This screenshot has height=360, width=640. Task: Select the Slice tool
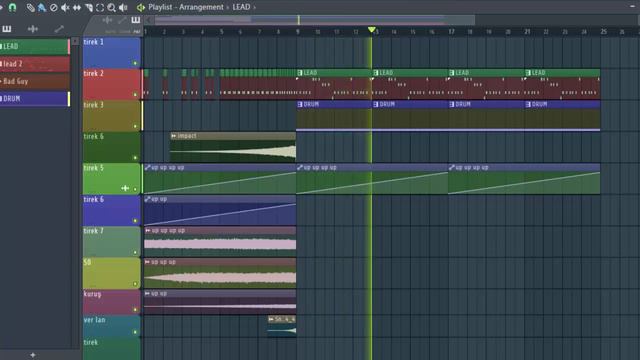[89, 7]
